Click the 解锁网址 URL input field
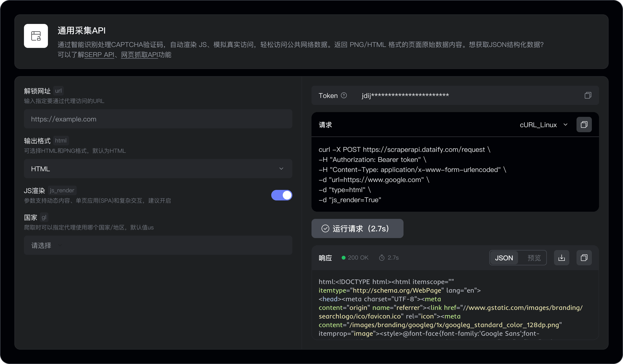Viewport: 623px width, 364px height. 158,119
